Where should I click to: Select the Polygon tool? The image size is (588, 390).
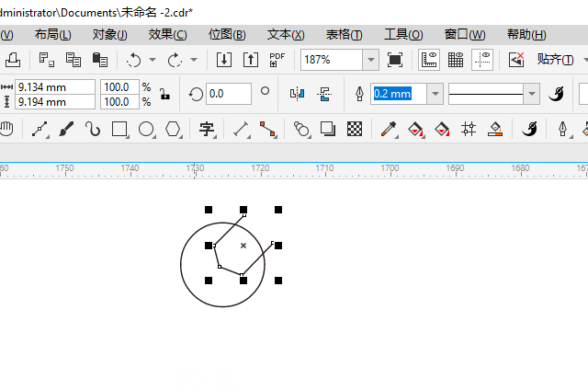[173, 129]
